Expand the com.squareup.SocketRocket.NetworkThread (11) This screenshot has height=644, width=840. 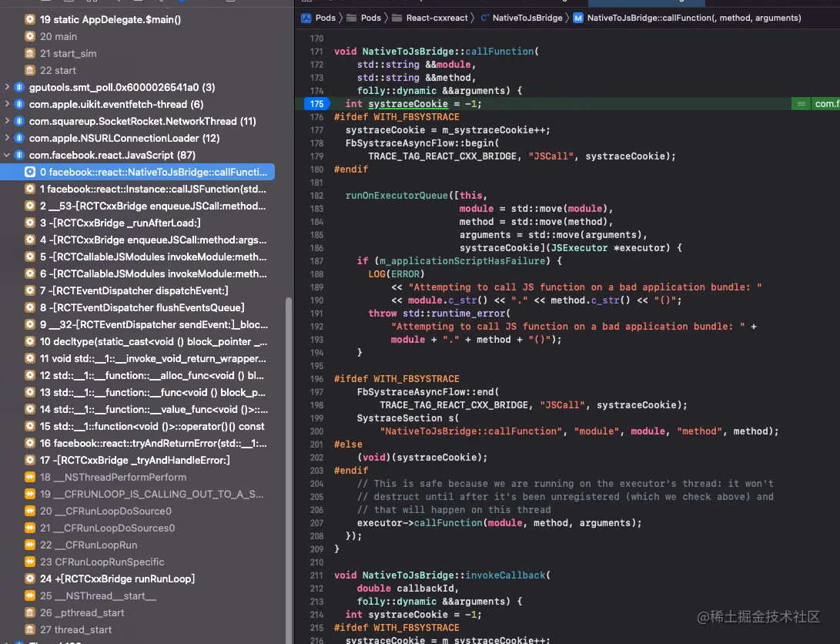[x=7, y=121]
